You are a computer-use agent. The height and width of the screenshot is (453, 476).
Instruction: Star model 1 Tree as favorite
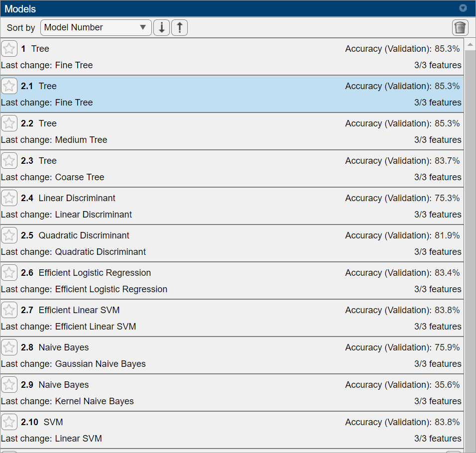[9, 49]
